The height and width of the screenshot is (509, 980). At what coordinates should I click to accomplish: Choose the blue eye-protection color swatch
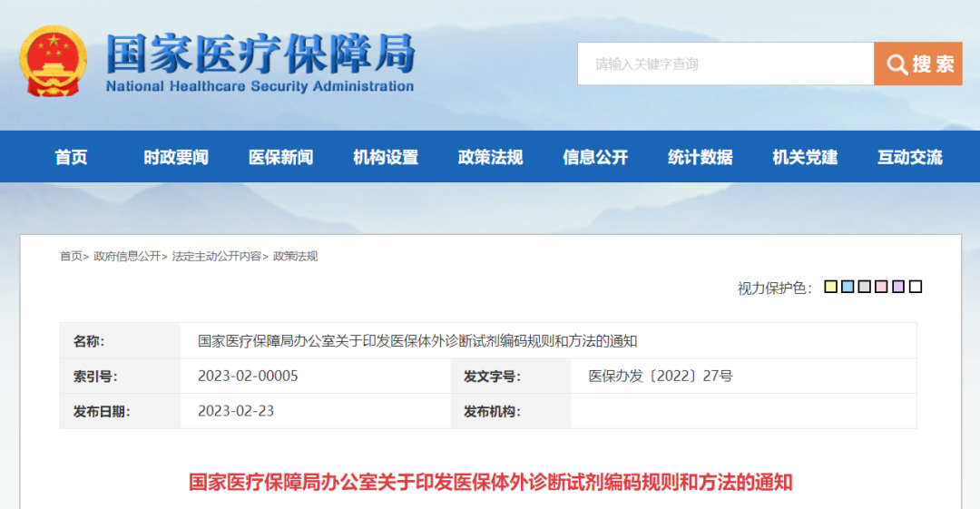point(848,288)
